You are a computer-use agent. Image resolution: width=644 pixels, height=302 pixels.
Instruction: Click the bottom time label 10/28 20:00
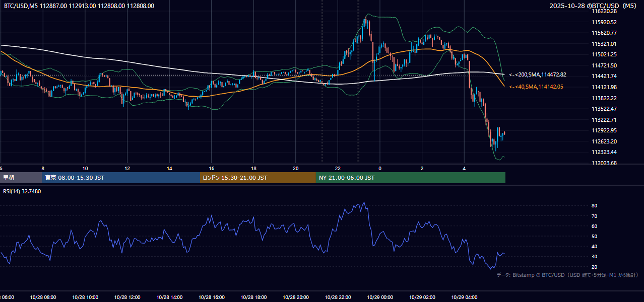coord(296,297)
